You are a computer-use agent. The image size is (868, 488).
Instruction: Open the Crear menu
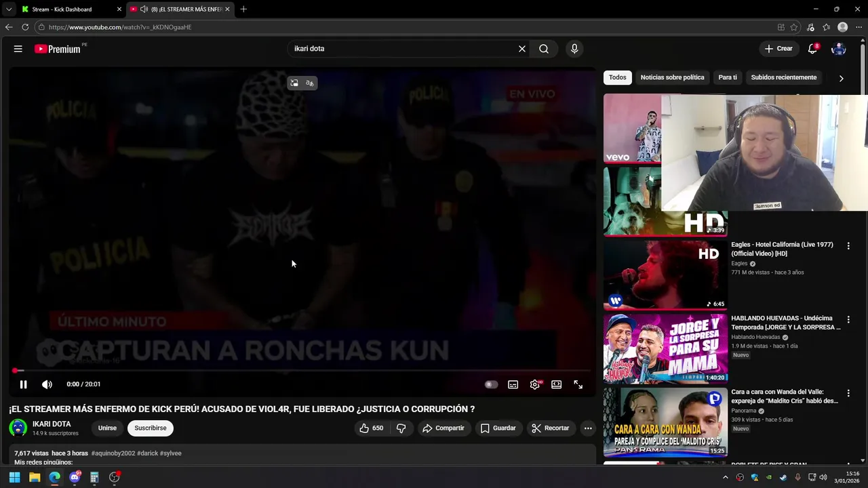point(778,49)
